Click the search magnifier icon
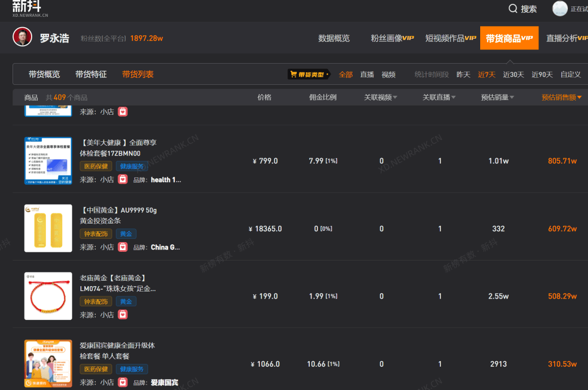588x390 pixels. (513, 9)
